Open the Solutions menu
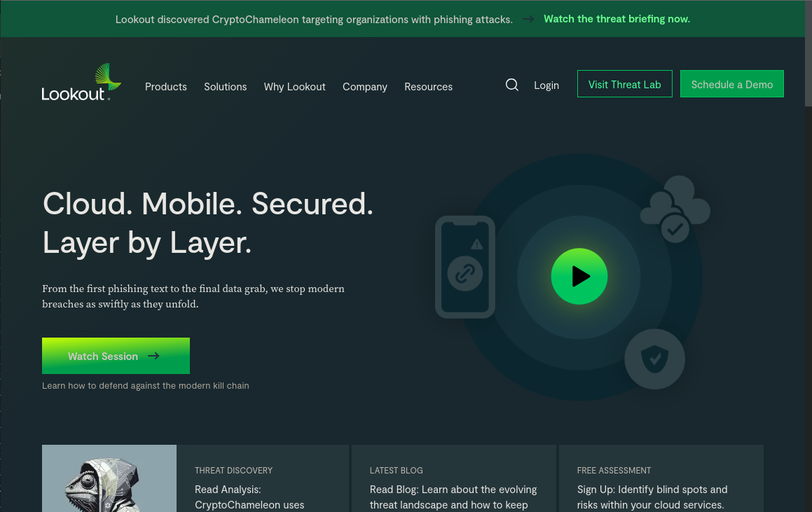This screenshot has width=812, height=512. click(226, 86)
